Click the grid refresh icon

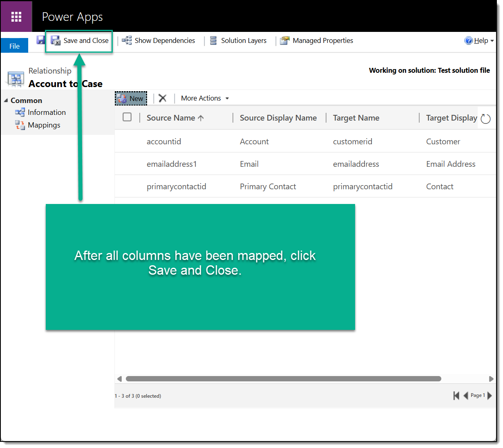(485, 119)
